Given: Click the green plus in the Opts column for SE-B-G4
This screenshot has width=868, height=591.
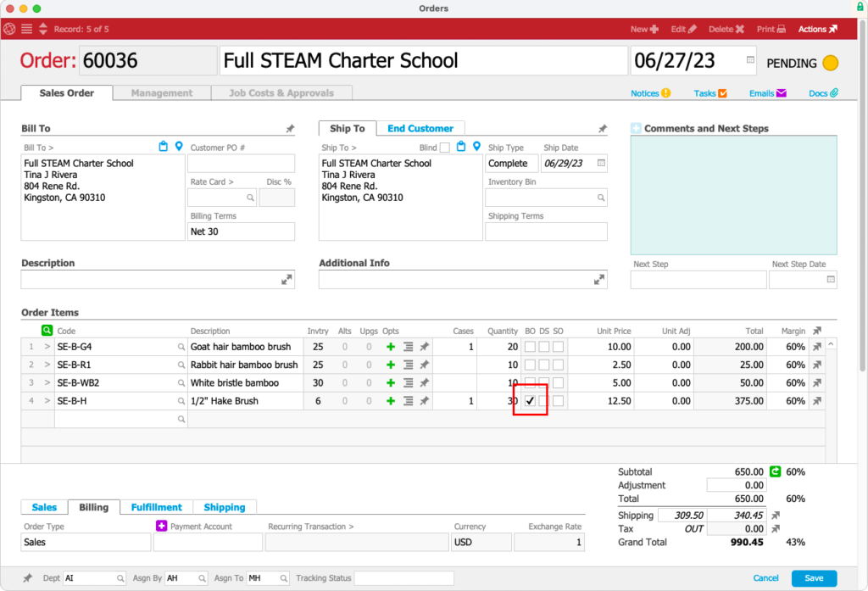Looking at the screenshot, I should point(390,346).
